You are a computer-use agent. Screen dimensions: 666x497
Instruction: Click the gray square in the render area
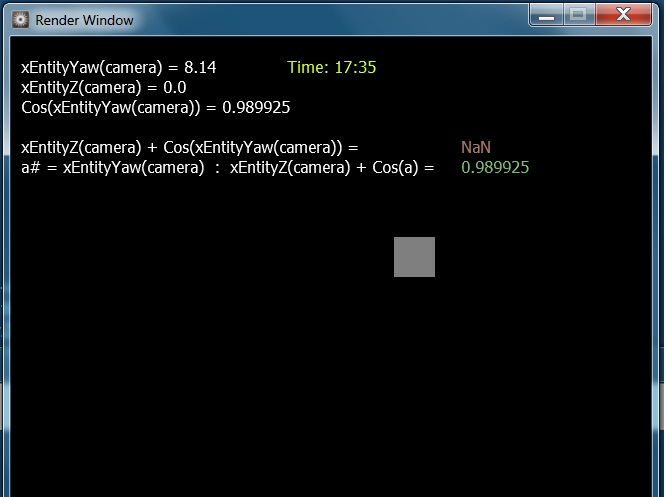[x=414, y=257]
